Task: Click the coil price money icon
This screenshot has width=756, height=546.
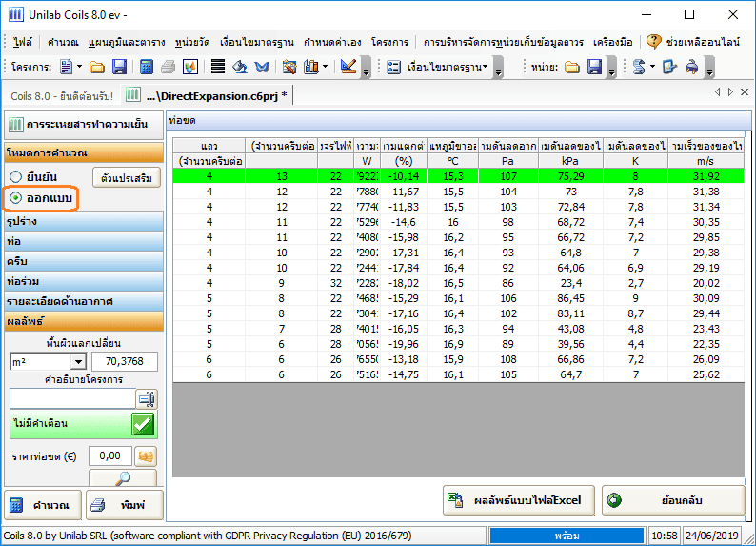Action: [146, 456]
